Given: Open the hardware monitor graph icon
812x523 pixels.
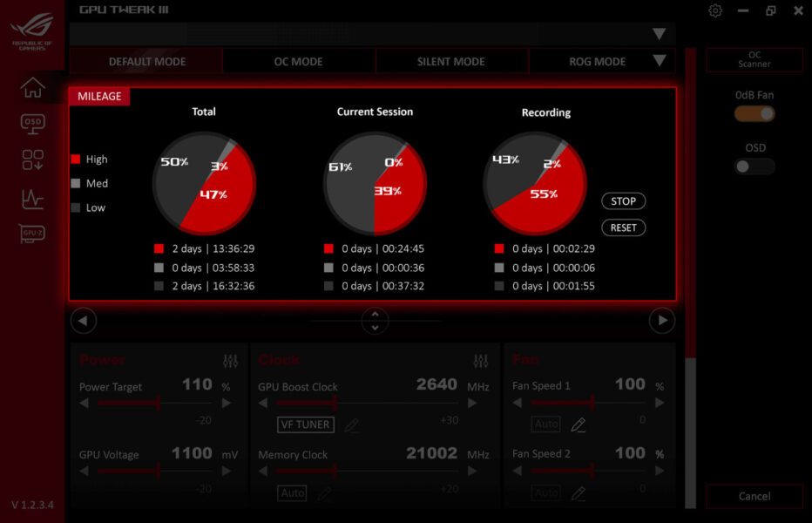Looking at the screenshot, I should click(32, 199).
